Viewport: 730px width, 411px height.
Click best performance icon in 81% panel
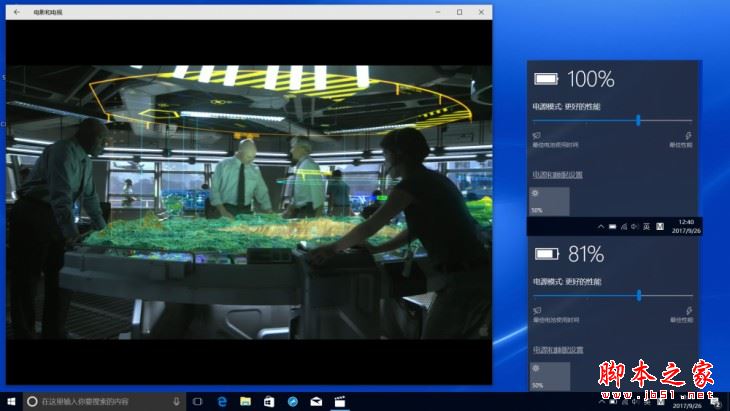pyautogui.click(x=689, y=310)
